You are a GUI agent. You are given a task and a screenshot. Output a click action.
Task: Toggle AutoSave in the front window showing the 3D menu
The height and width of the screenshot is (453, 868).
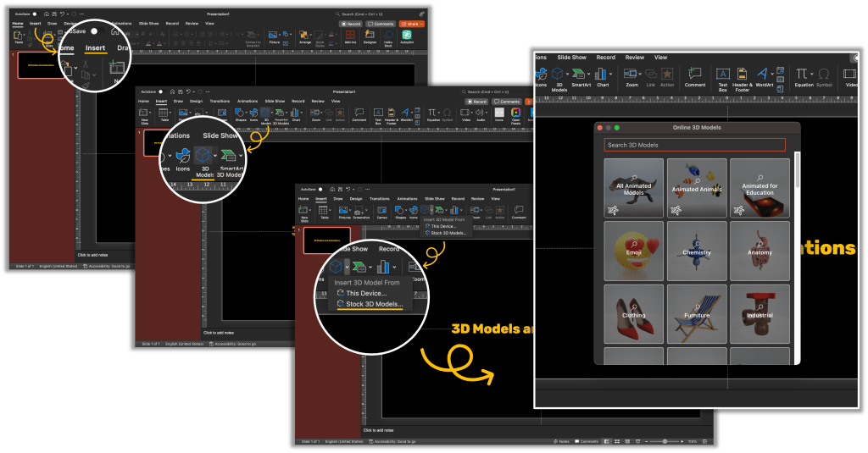[x=319, y=188]
